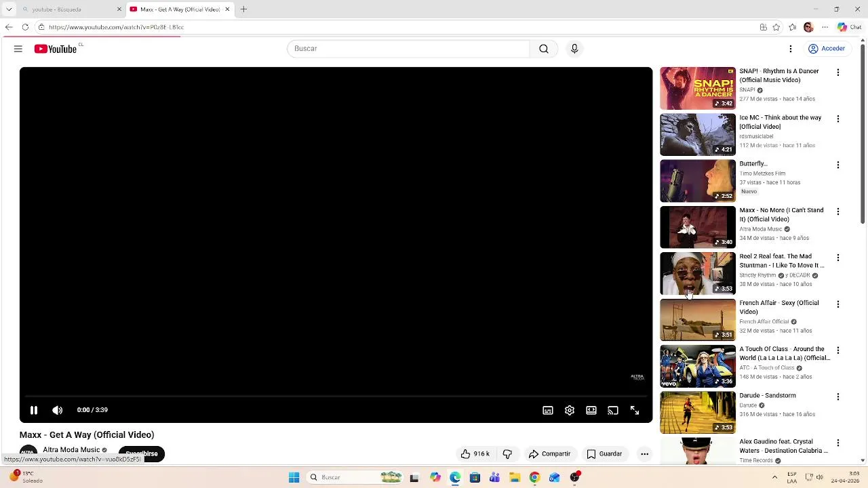Close the youtube Búsqueda tab

pyautogui.click(x=119, y=9)
